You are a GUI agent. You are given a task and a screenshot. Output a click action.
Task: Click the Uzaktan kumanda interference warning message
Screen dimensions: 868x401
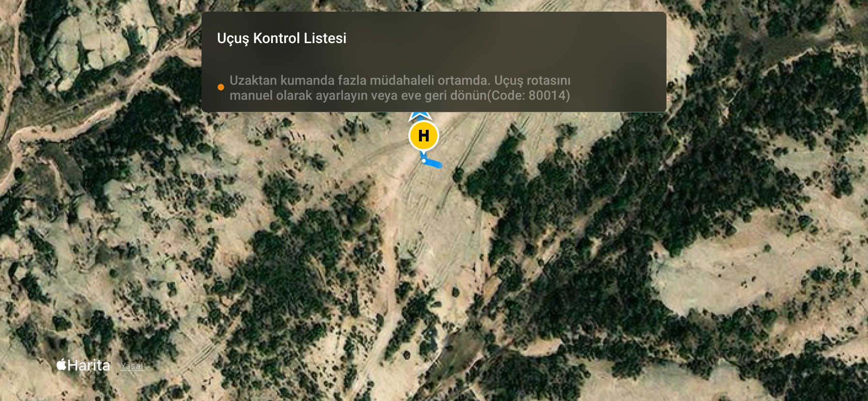(400, 88)
